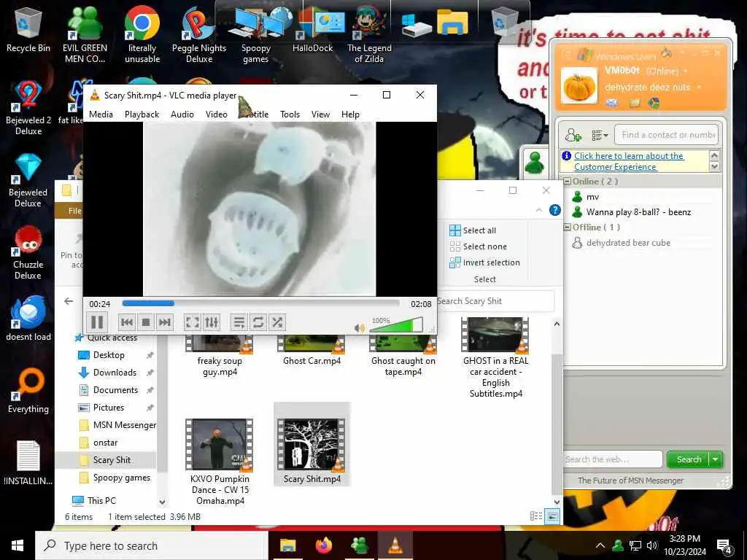Select contact mv in Messenger
The height and width of the screenshot is (560, 747).
click(x=592, y=197)
